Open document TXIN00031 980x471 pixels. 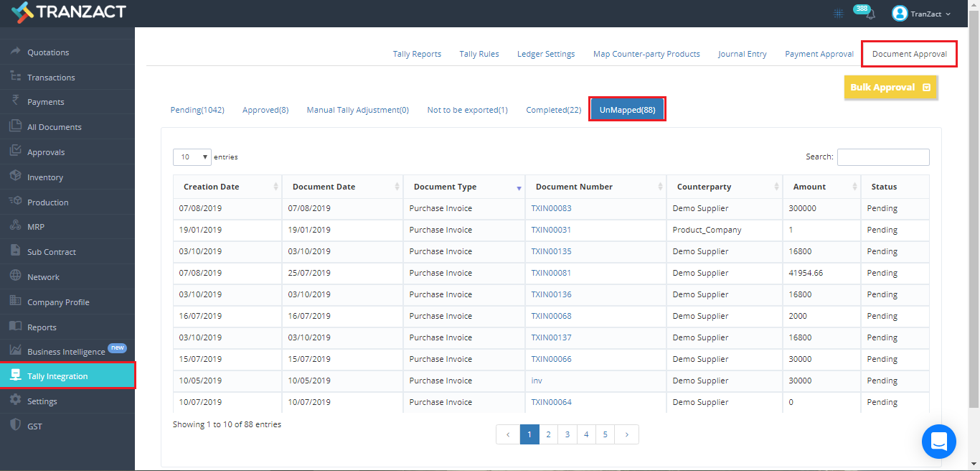[551, 230]
